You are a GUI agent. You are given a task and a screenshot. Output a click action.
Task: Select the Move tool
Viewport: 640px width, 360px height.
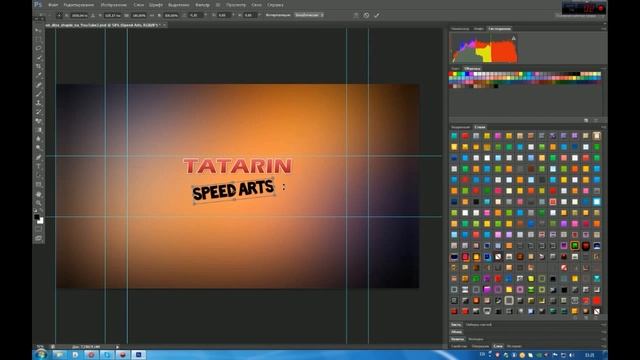[x=38, y=30]
